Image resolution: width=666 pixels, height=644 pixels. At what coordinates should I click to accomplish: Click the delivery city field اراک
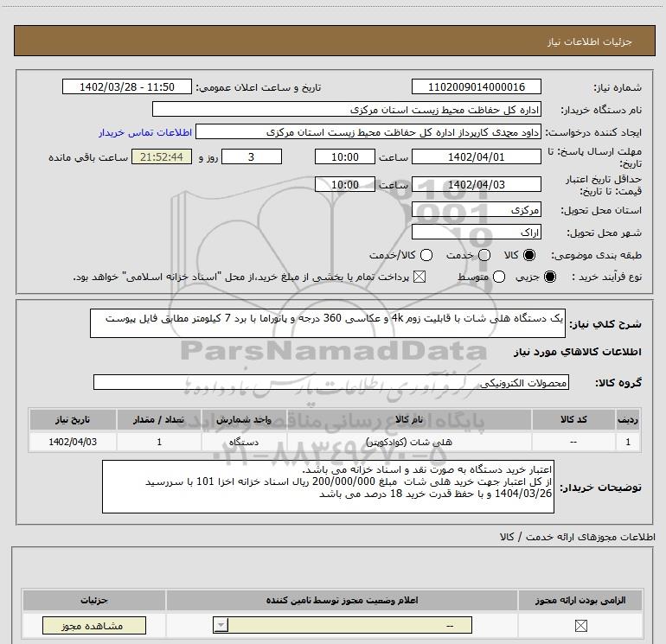[x=476, y=232]
